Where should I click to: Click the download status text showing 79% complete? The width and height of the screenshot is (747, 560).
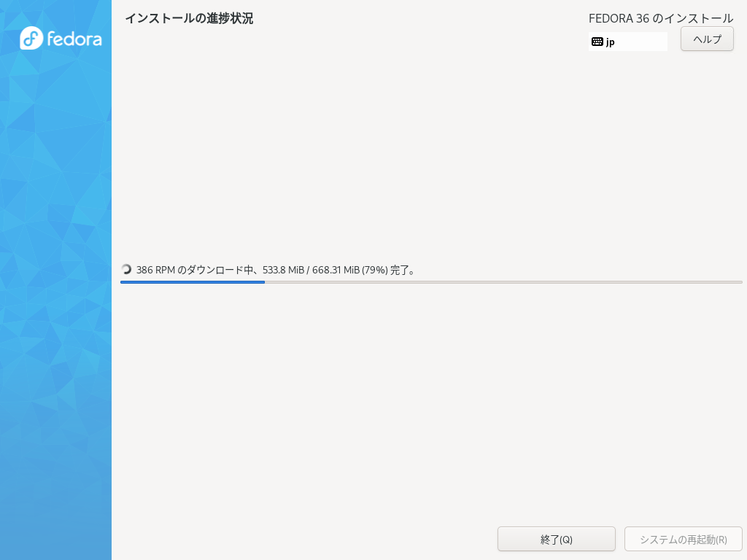click(x=276, y=270)
